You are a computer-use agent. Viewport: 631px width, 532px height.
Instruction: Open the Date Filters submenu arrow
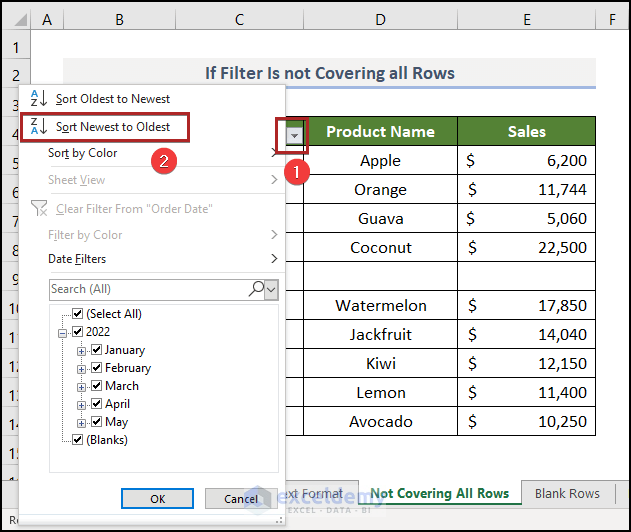274,258
